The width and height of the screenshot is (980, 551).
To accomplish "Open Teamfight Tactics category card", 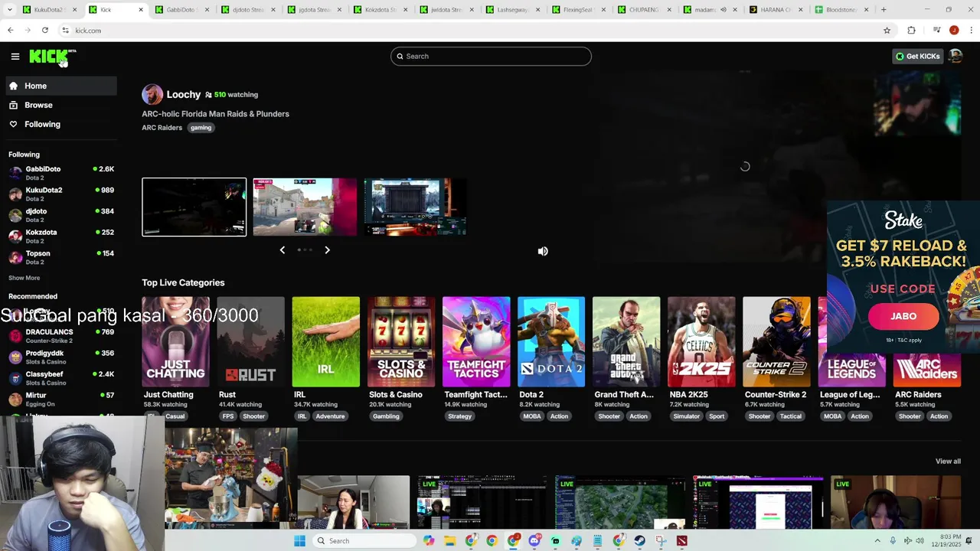I will 476,342.
